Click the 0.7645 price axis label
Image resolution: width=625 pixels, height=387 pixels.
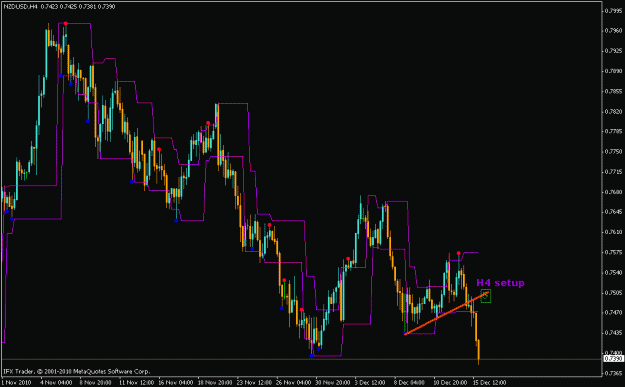click(x=614, y=212)
